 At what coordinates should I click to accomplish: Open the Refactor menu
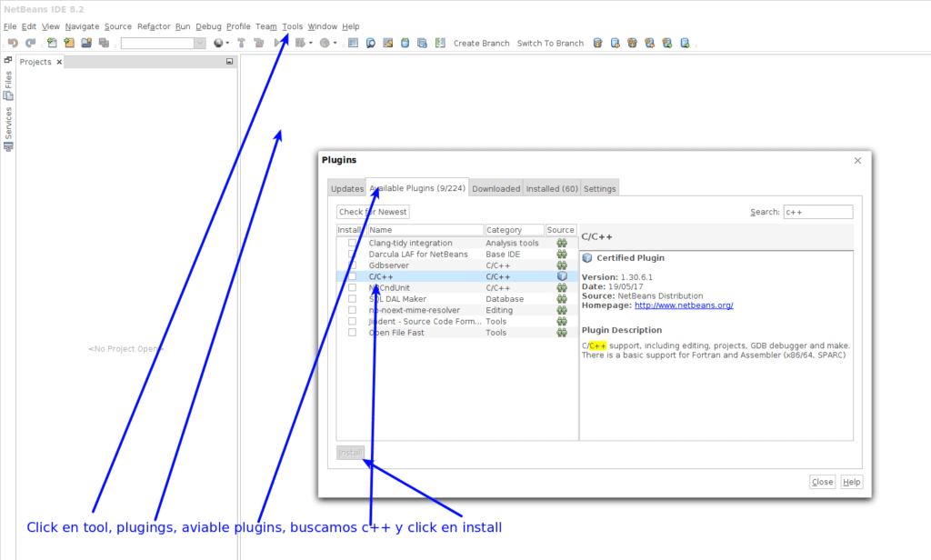(x=154, y=26)
